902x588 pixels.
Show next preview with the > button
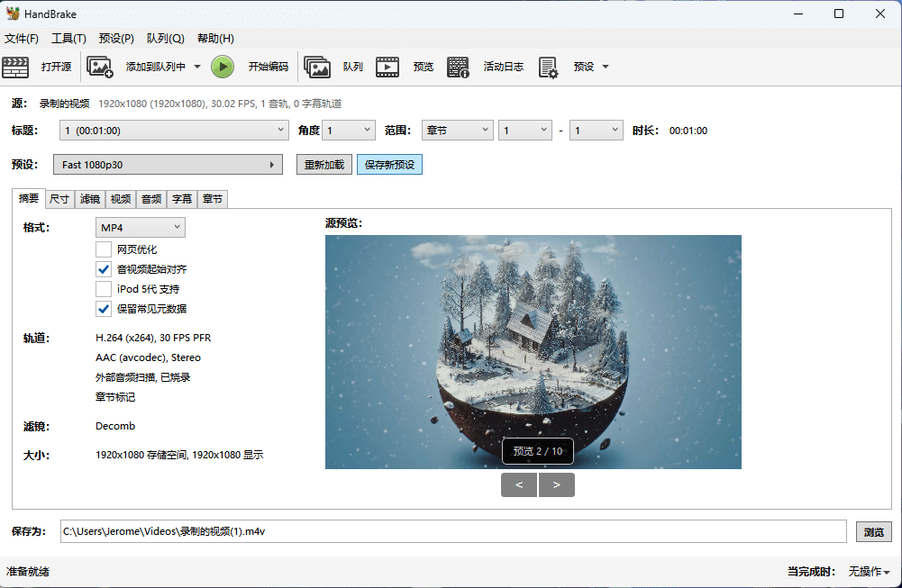click(x=557, y=485)
